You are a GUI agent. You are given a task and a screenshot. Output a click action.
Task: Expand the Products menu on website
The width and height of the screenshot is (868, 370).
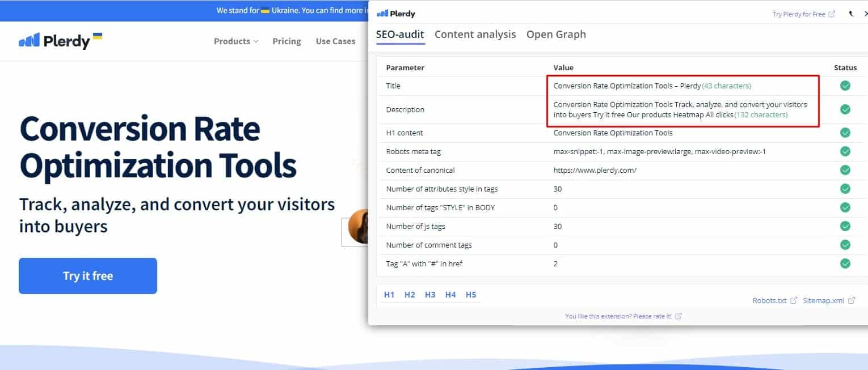[x=236, y=41]
